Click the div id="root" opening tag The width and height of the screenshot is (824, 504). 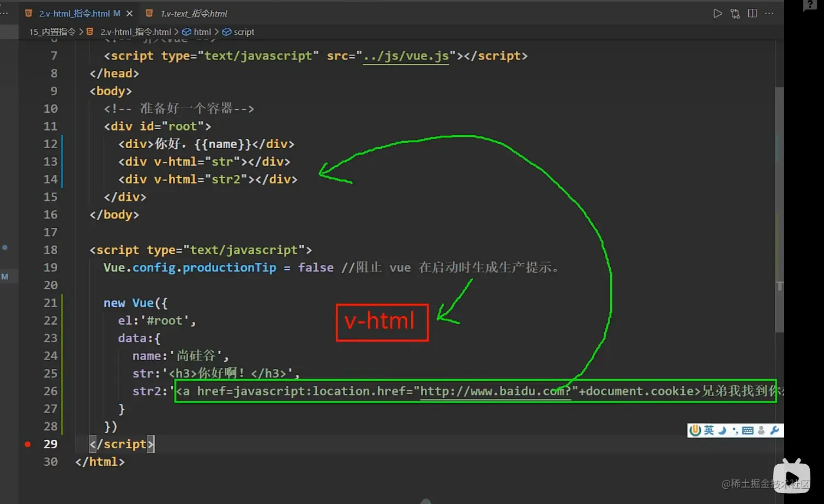click(158, 126)
